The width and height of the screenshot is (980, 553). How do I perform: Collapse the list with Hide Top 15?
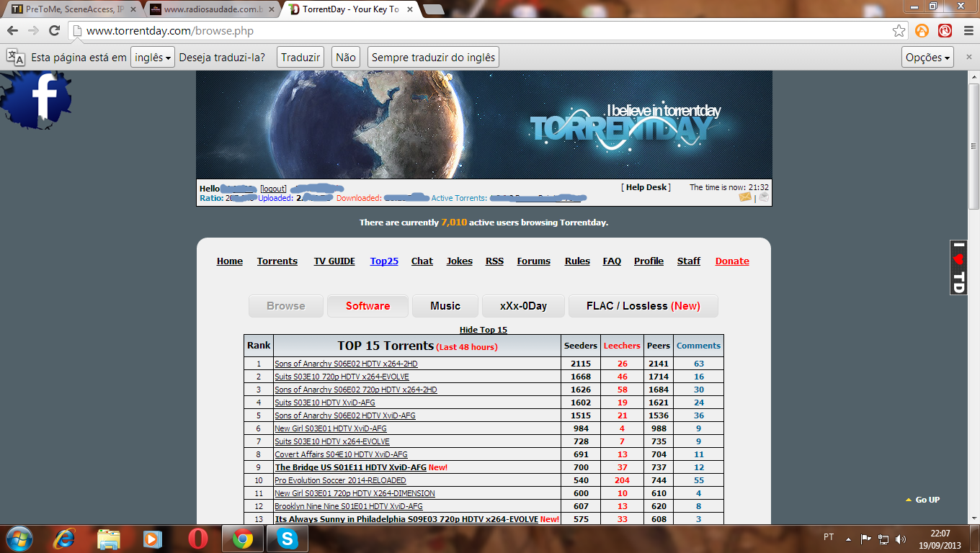pos(484,330)
